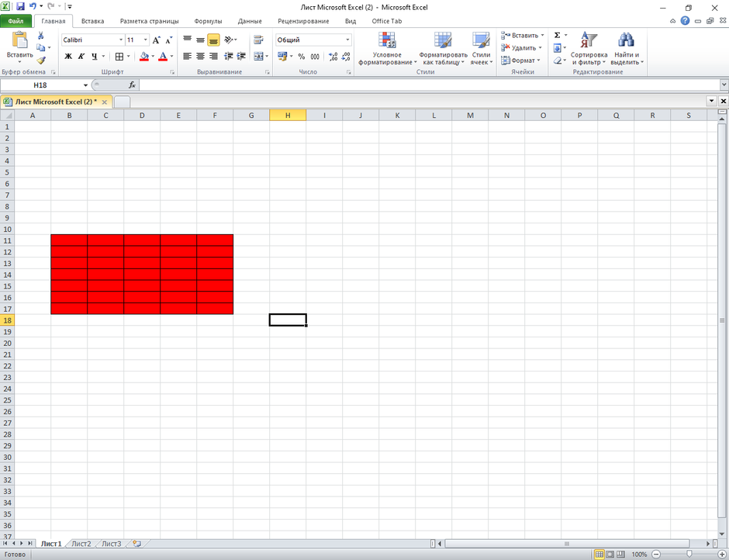The width and height of the screenshot is (729, 560).
Task: Click the Cut scissors icon
Action: [x=41, y=36]
